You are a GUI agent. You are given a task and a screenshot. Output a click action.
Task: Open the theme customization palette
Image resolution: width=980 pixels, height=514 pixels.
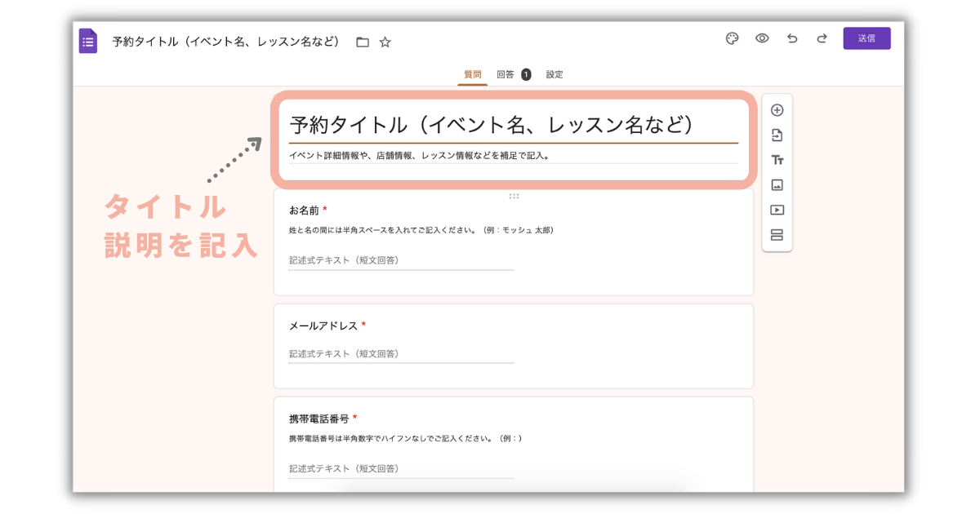point(733,38)
